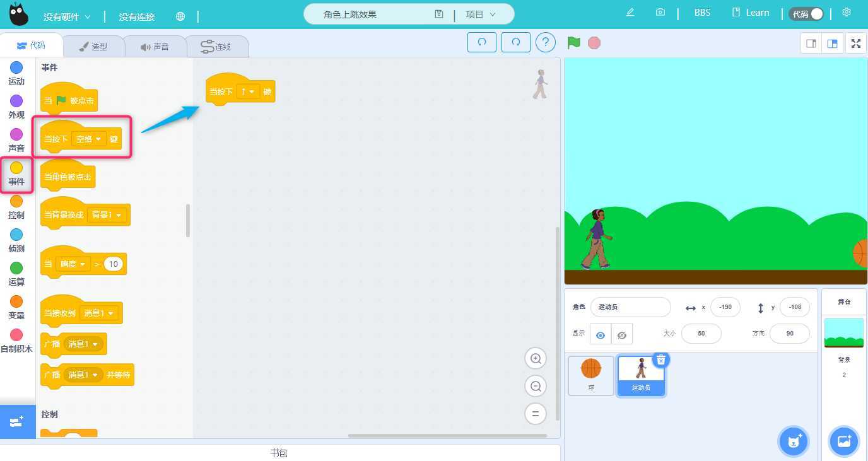Open the help question mark
868x461 pixels.
tap(546, 42)
